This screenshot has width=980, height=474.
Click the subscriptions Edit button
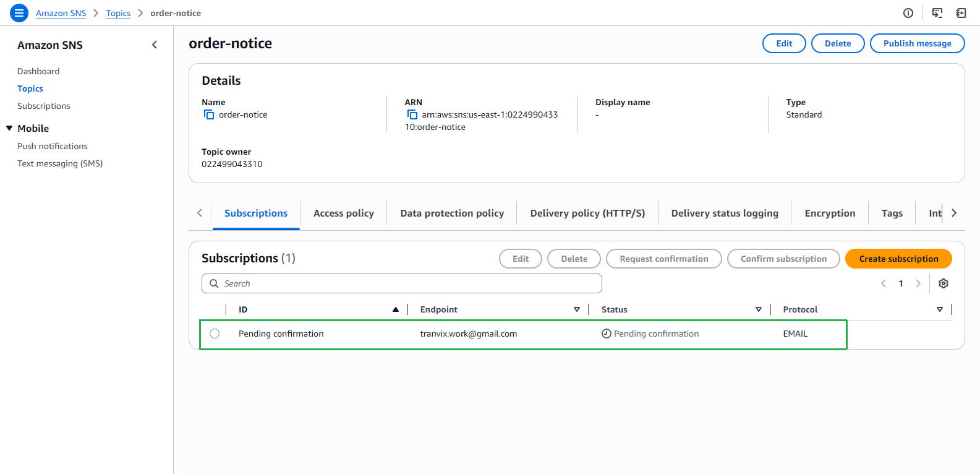(x=521, y=259)
